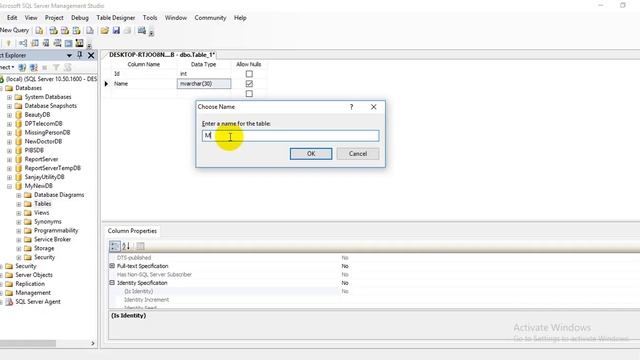
Task: Click the SQL Server Compact Query icon
Action: point(90,31)
